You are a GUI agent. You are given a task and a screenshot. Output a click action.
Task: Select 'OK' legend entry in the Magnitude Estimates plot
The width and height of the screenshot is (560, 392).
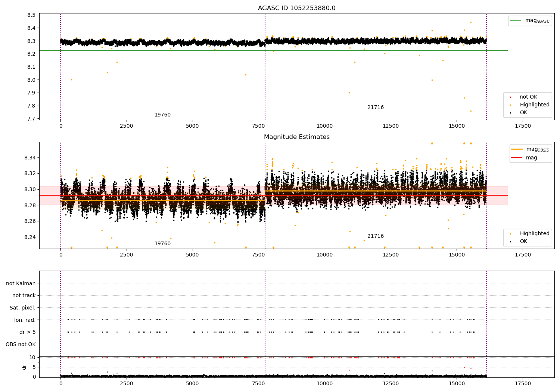point(523,242)
